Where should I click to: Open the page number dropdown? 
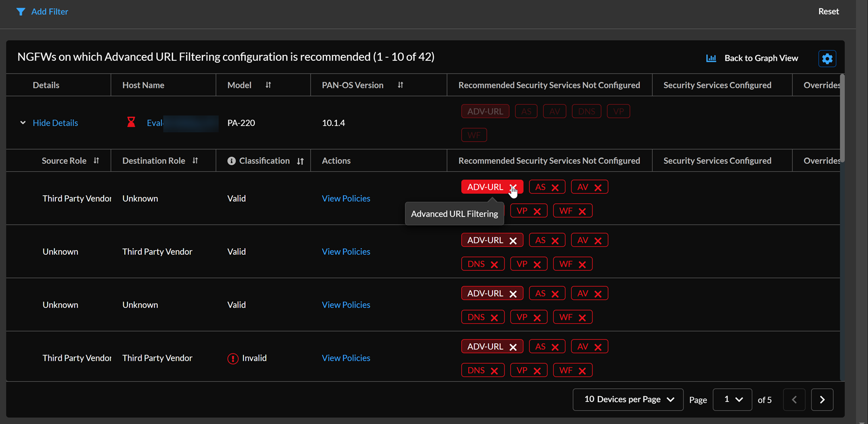(x=732, y=400)
